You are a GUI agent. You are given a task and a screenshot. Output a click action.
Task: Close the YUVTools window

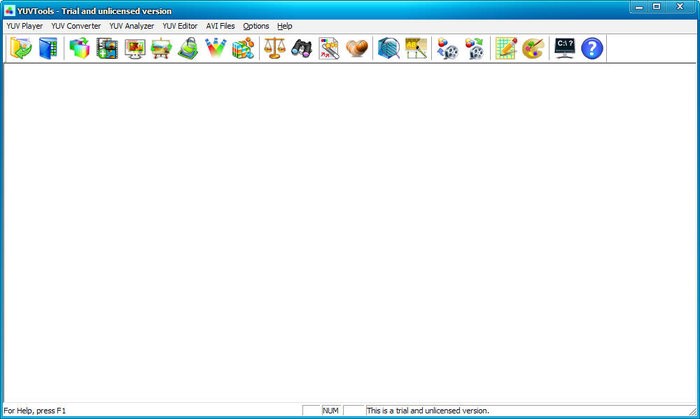pyautogui.click(x=680, y=7)
